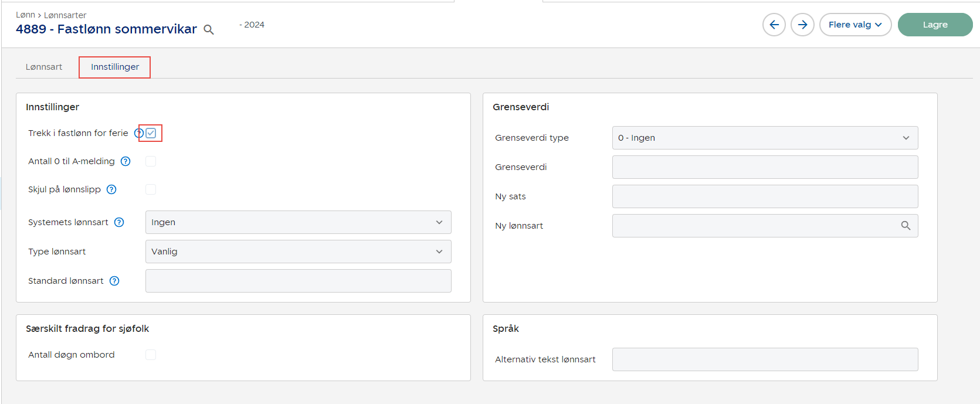Tick the Skjul på lønnslipp checkbox
Viewport: 980px width, 404px height.
(151, 189)
